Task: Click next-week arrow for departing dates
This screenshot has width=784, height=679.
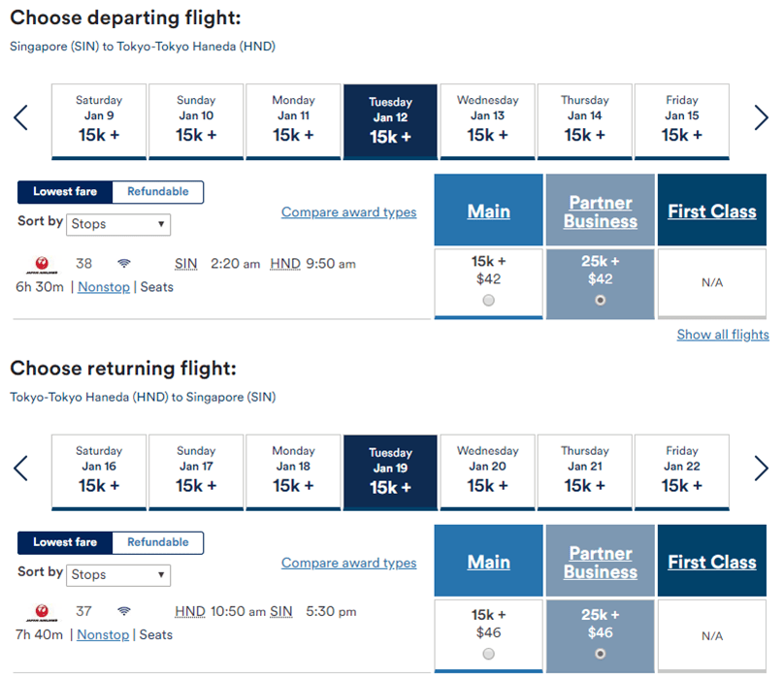Action: [762, 118]
